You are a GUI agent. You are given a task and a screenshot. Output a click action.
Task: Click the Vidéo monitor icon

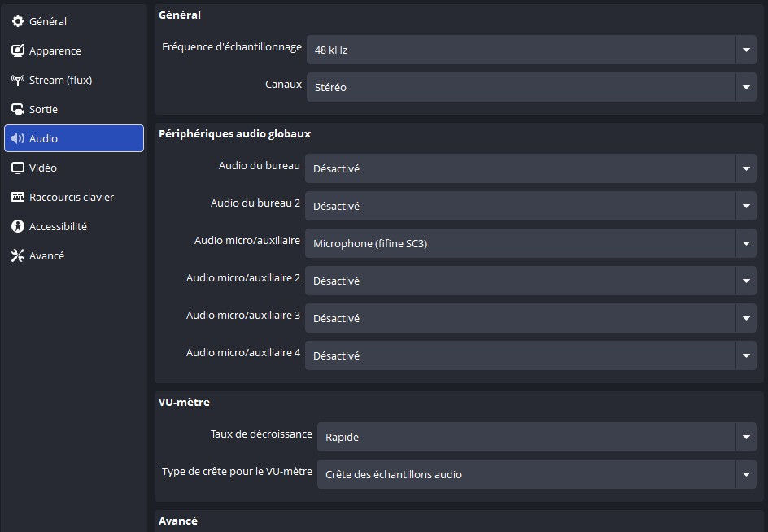click(x=18, y=168)
